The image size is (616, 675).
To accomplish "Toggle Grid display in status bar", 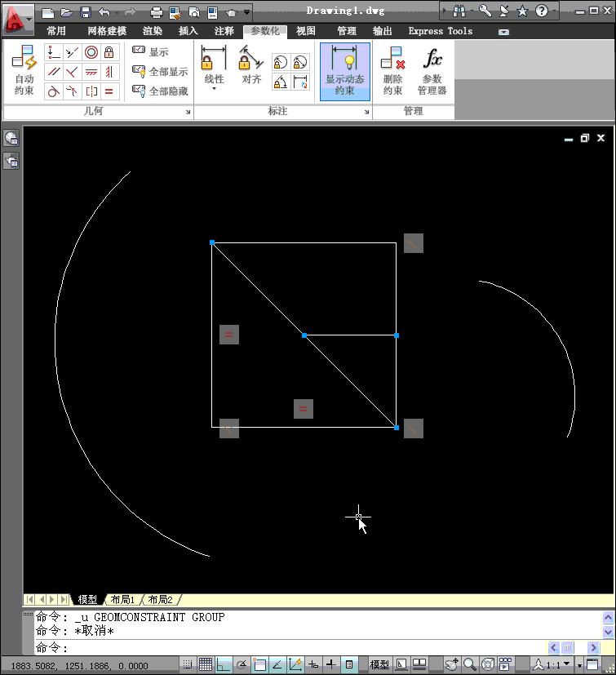I will (206, 664).
